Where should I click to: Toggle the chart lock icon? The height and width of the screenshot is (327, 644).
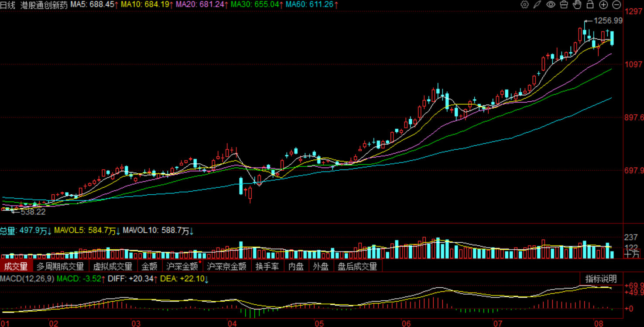coord(590,5)
